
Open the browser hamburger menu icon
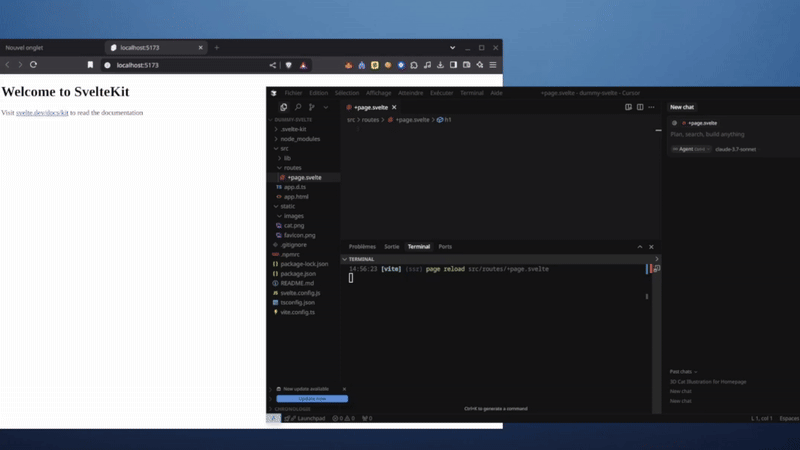[x=493, y=65]
